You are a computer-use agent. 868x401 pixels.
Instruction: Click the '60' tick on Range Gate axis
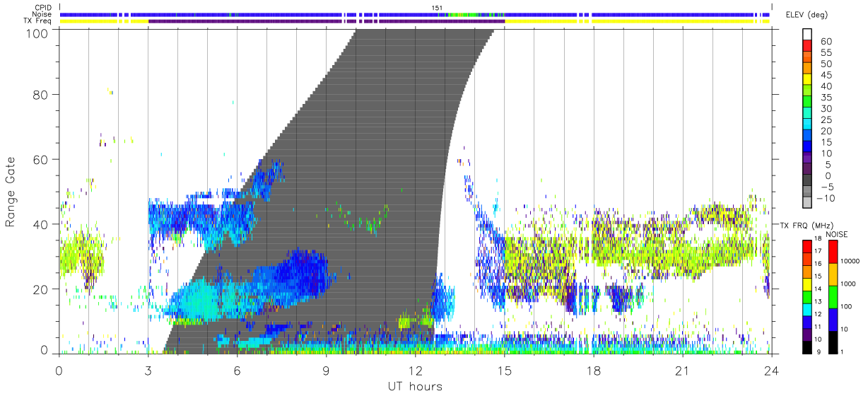pyautogui.click(x=41, y=159)
